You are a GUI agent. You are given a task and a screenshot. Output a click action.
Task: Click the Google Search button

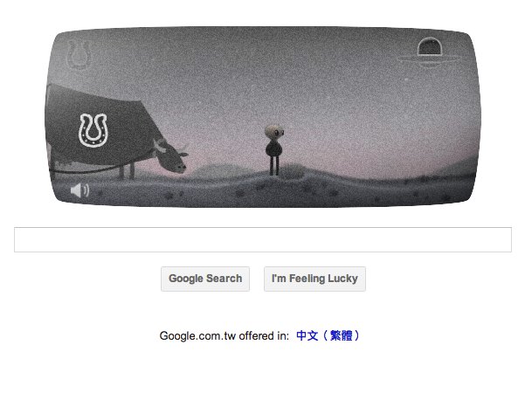(205, 279)
